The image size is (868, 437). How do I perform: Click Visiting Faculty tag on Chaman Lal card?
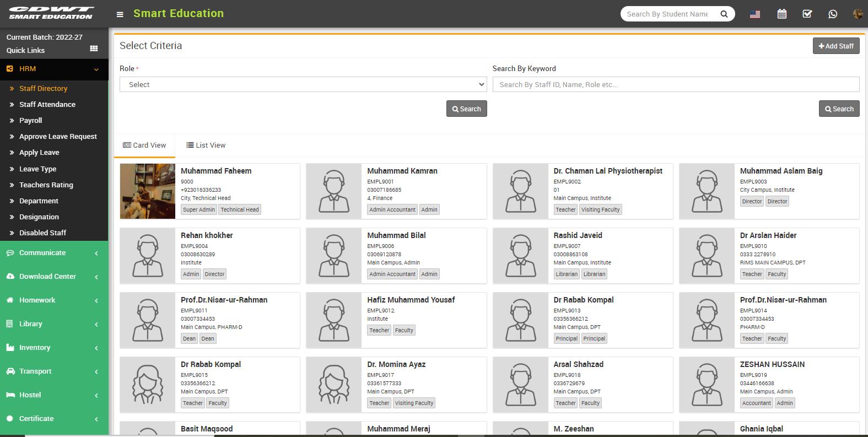[x=600, y=210]
